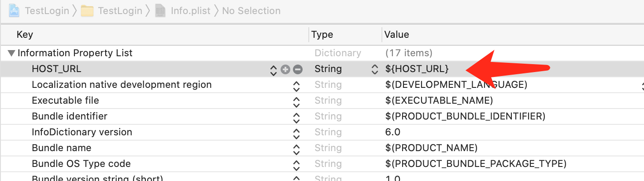Screen dimensions: 644x181
Task: Open key stepper for Executable file row
Action: pos(296,101)
